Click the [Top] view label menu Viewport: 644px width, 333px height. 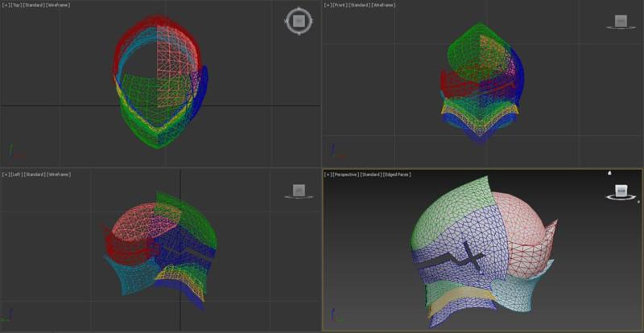[15, 5]
